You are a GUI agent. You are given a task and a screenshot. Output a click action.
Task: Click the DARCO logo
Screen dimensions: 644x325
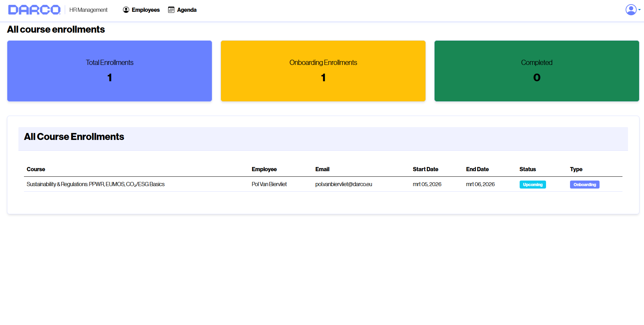coord(33,9)
